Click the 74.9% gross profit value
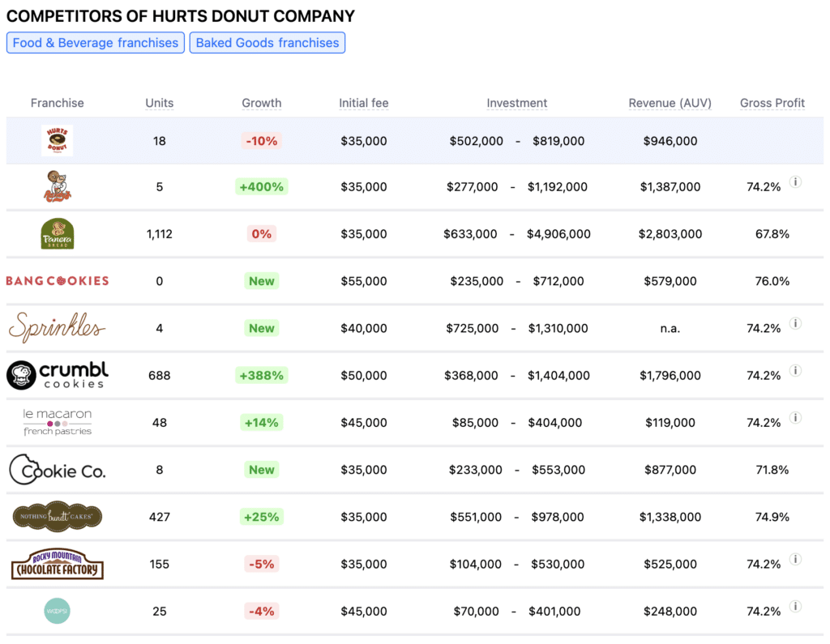The width and height of the screenshot is (830, 644). [772, 517]
